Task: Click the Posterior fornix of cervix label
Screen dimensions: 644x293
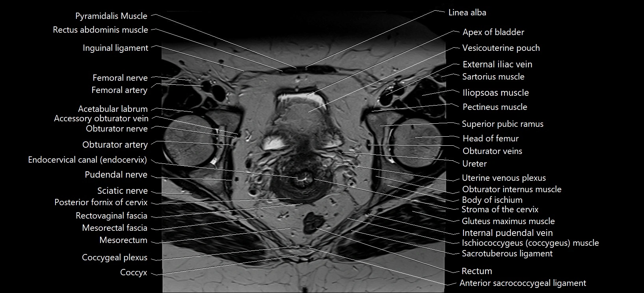Action: (x=101, y=203)
